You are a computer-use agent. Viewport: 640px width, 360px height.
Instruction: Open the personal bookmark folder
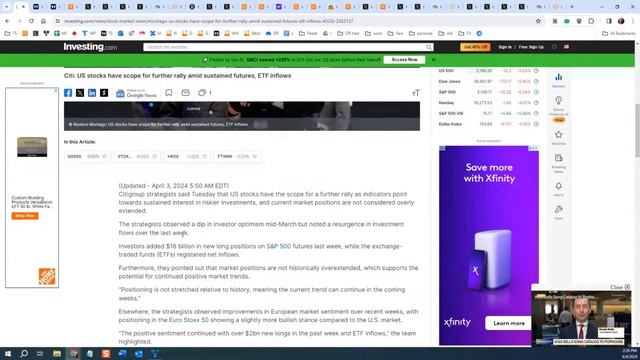point(420,33)
